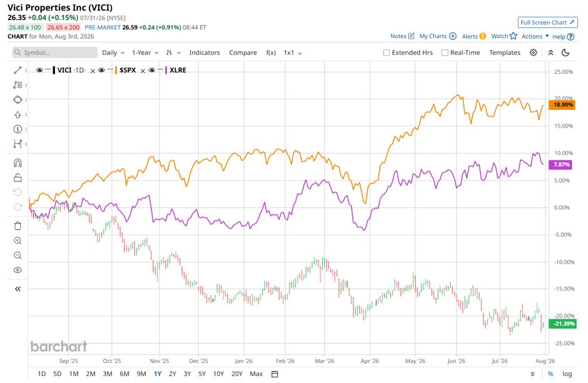
Task: Enable Real-Time checkbox
Action: pos(445,52)
